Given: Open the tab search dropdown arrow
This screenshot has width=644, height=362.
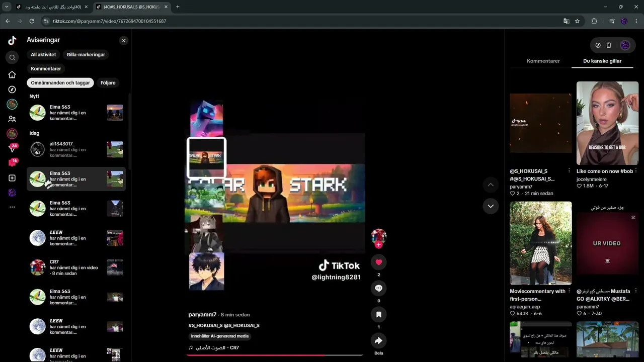Looking at the screenshot, I should coord(7,7).
